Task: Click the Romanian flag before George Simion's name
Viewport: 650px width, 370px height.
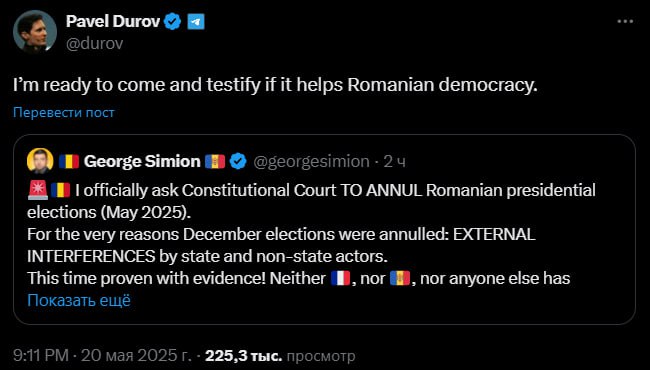Action: tap(69, 162)
